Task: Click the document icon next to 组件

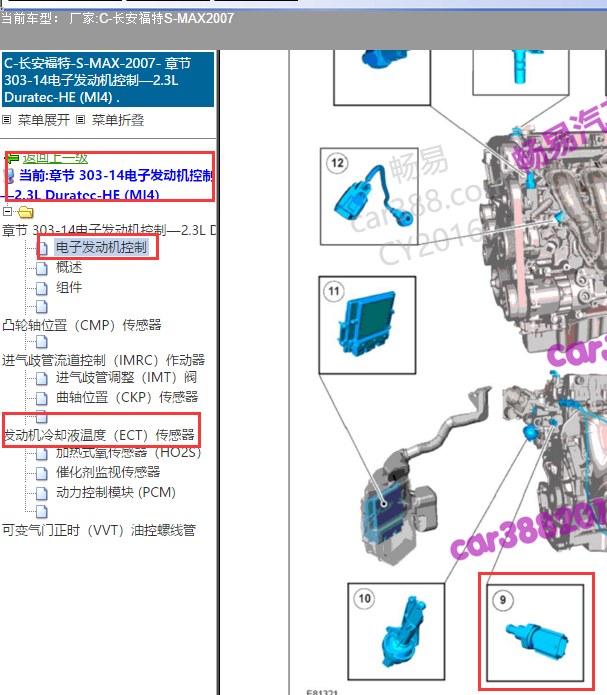Action: (42, 289)
